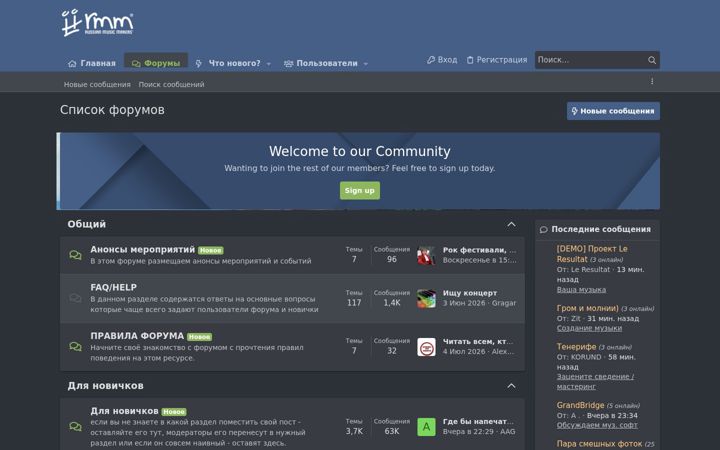Open the Тенерифе thread
The image size is (720, 450).
(x=576, y=347)
